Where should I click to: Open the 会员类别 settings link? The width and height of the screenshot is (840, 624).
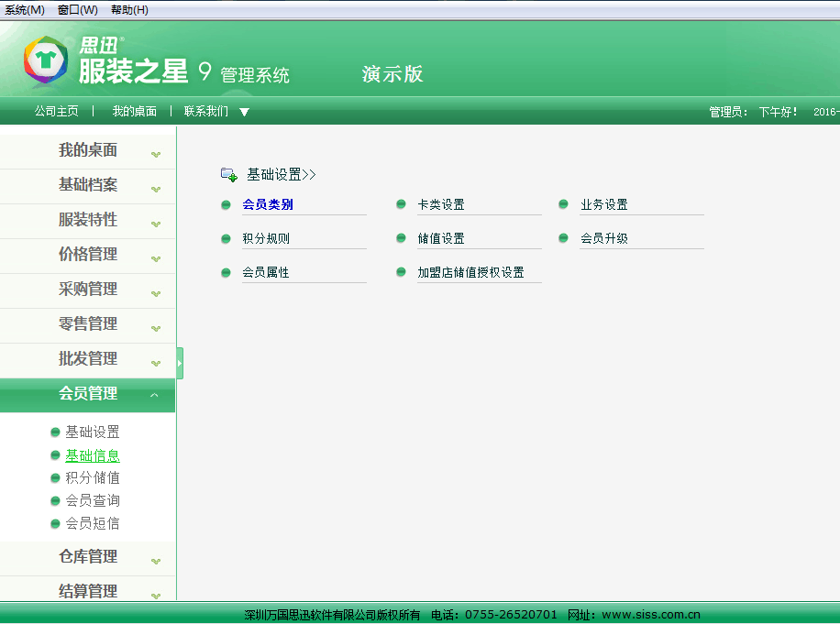coord(268,204)
